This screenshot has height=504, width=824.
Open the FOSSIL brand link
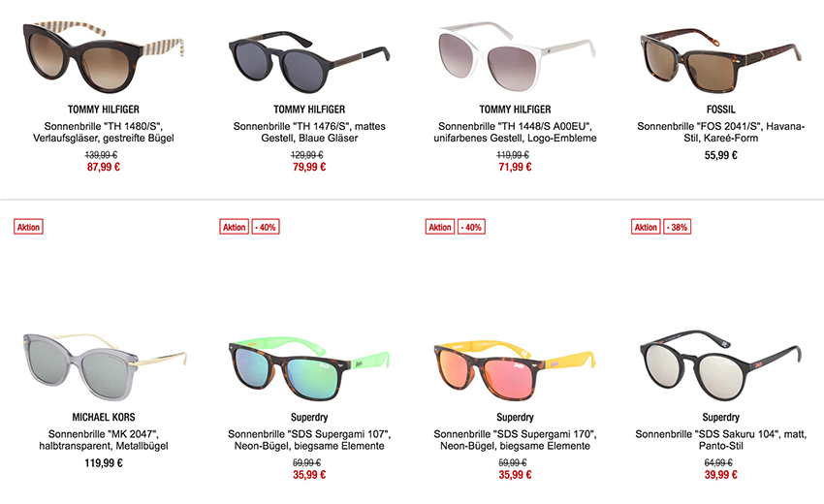pyautogui.click(x=720, y=110)
